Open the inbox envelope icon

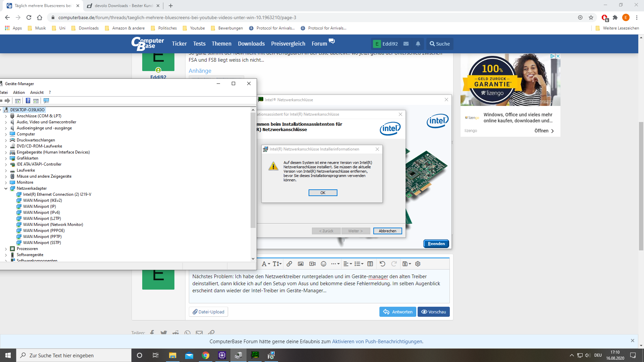[x=406, y=44]
